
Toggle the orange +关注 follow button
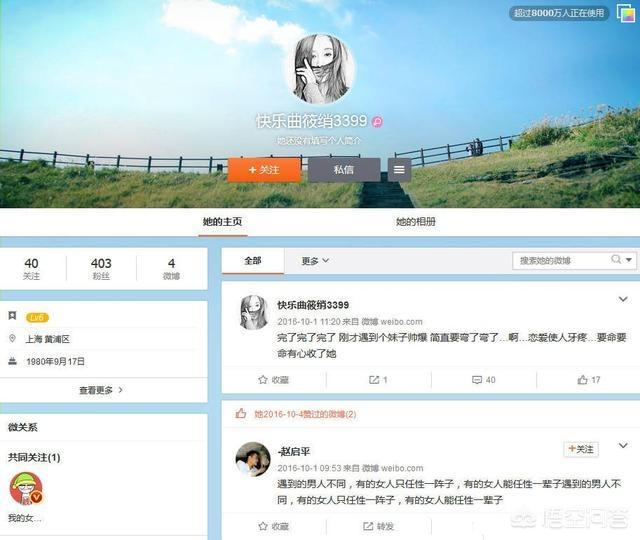tap(264, 170)
